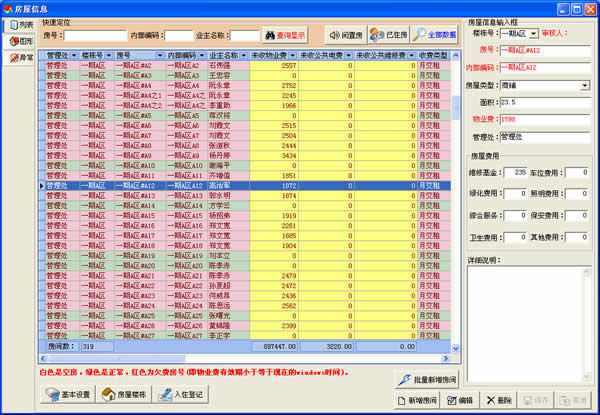Screen dimensions: 600x415
Task: Show occupied rooms with 已住房 button
Action: click(389, 35)
